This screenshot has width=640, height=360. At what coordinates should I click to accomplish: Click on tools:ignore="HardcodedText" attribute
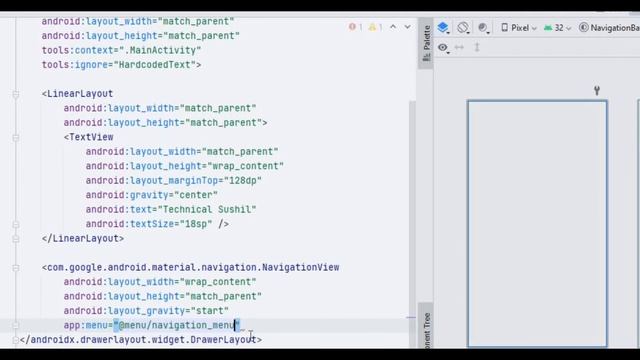click(x=121, y=65)
